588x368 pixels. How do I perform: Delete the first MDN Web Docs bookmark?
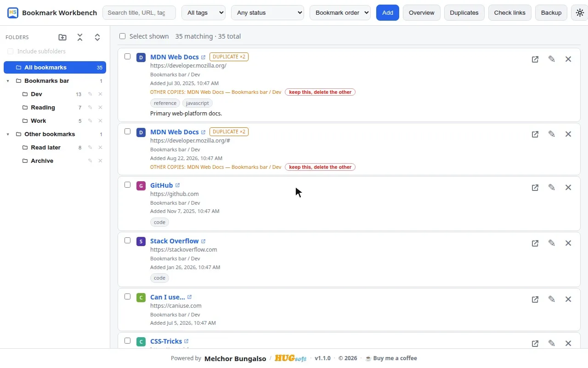pyautogui.click(x=568, y=59)
